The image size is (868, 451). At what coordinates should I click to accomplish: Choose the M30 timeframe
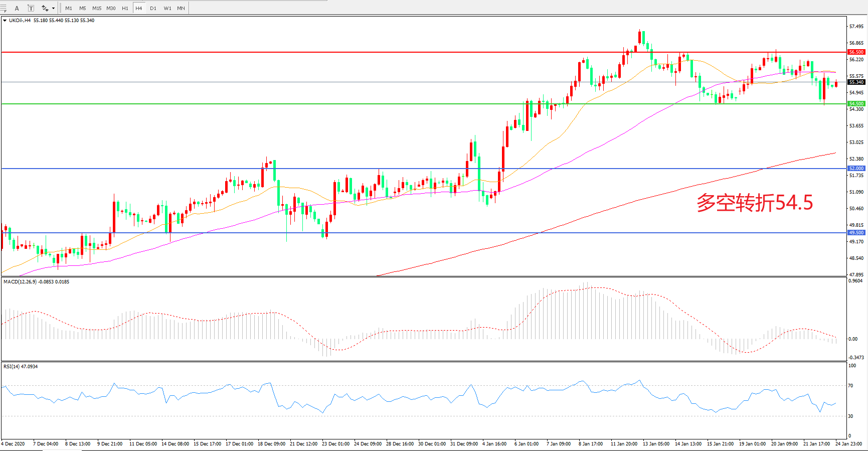111,8
